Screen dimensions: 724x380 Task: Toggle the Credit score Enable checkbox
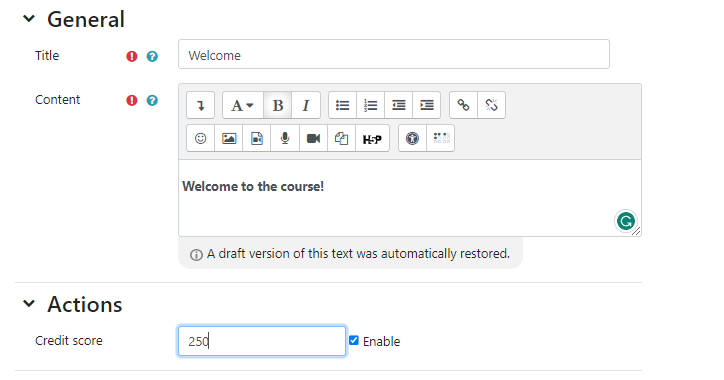pos(354,340)
